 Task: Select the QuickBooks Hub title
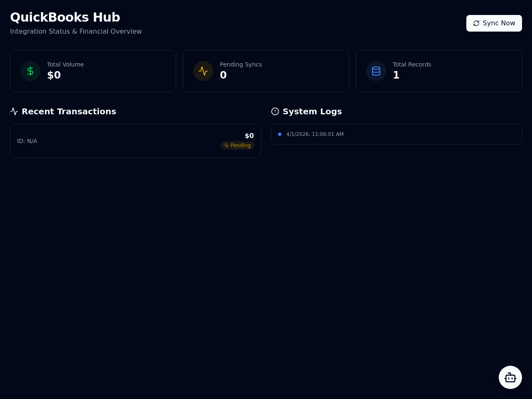(65, 17)
